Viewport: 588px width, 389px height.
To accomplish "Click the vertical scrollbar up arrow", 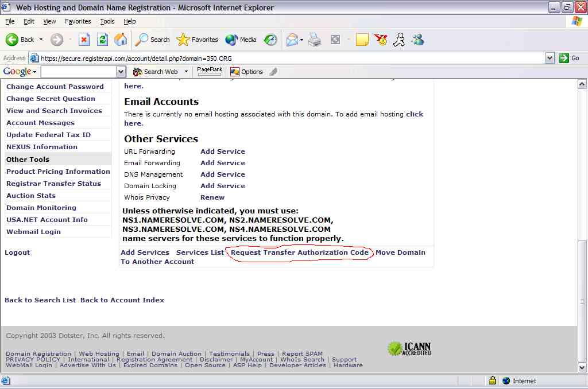I will coord(582,84).
